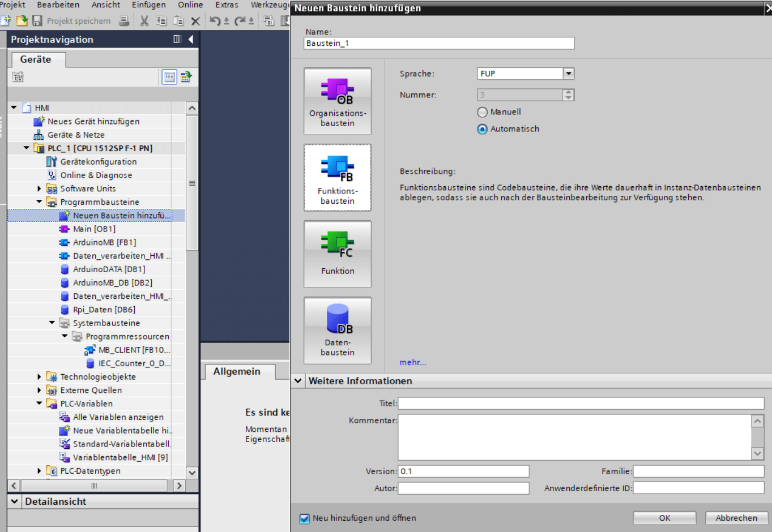Click into the Name input field

[439, 44]
